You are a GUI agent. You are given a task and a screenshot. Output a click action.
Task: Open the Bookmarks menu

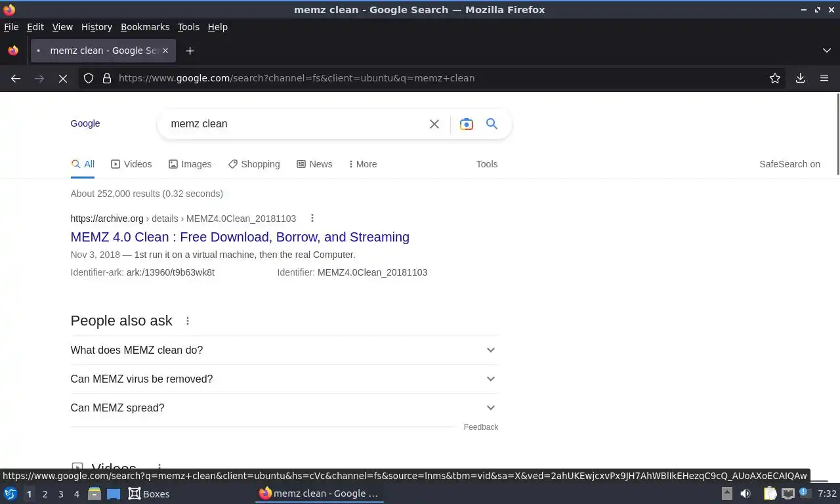(x=145, y=27)
